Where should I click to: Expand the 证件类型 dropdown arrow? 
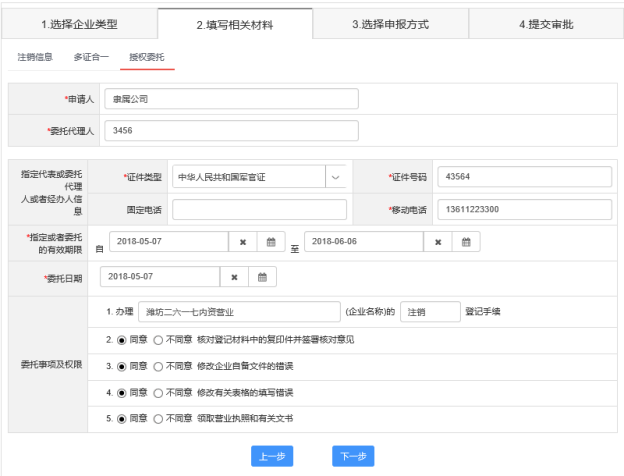[x=336, y=177]
